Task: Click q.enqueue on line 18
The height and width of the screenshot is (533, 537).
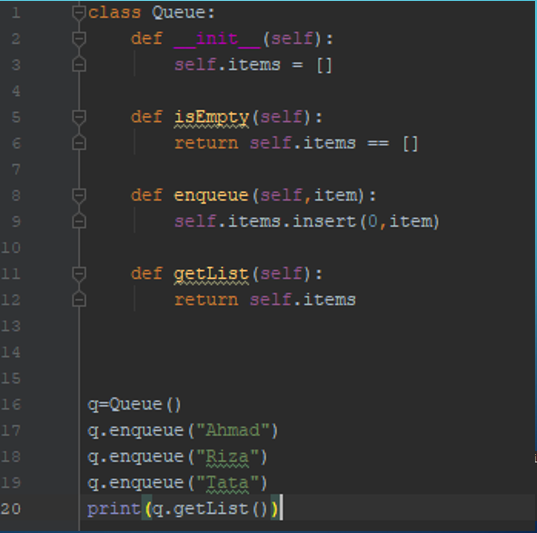Action: point(136,457)
